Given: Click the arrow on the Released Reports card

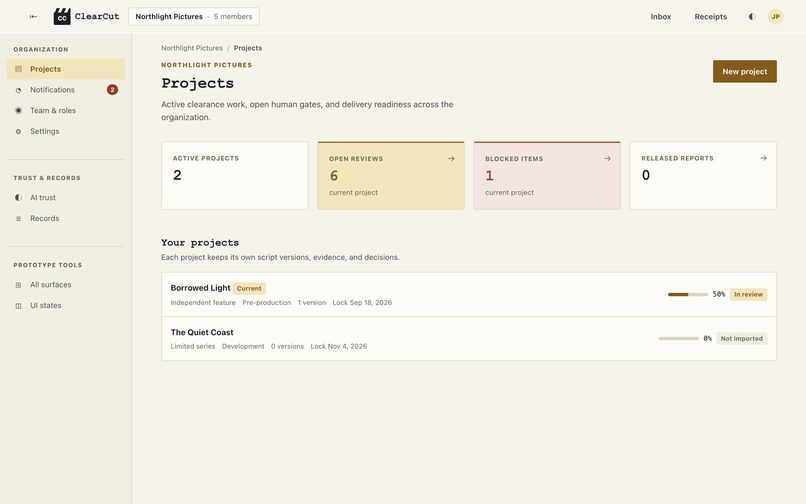Looking at the screenshot, I should click(763, 158).
